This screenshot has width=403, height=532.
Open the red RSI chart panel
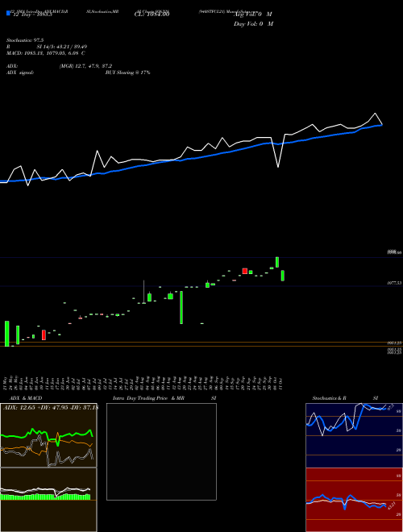tap(354, 500)
